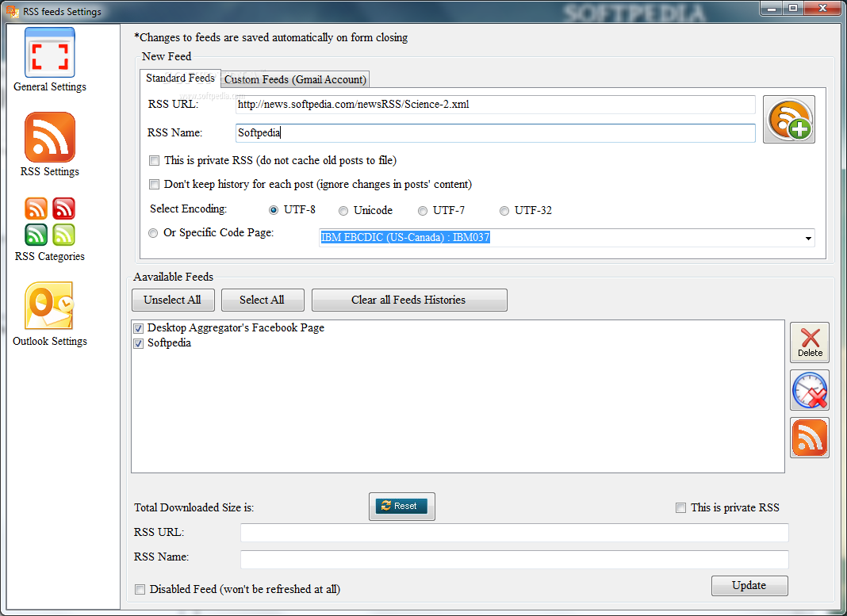Select 'Desktop Aggregator's Facebook Page' list row
The image size is (847, 616).
tap(236, 327)
